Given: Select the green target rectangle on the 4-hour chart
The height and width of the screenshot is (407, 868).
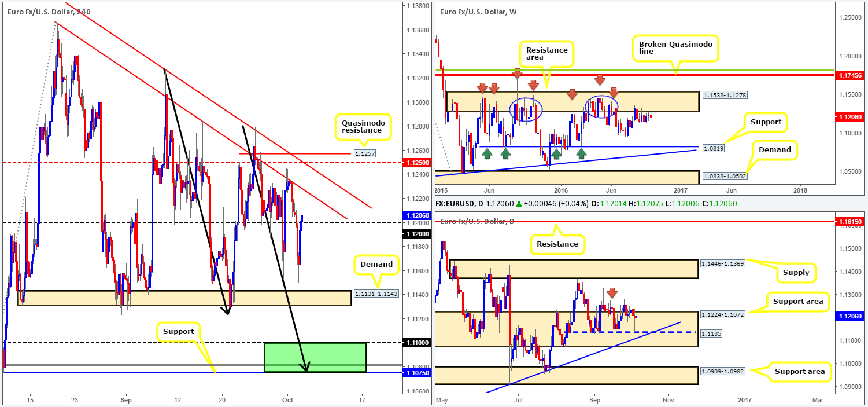Looking at the screenshot, I should (314, 356).
